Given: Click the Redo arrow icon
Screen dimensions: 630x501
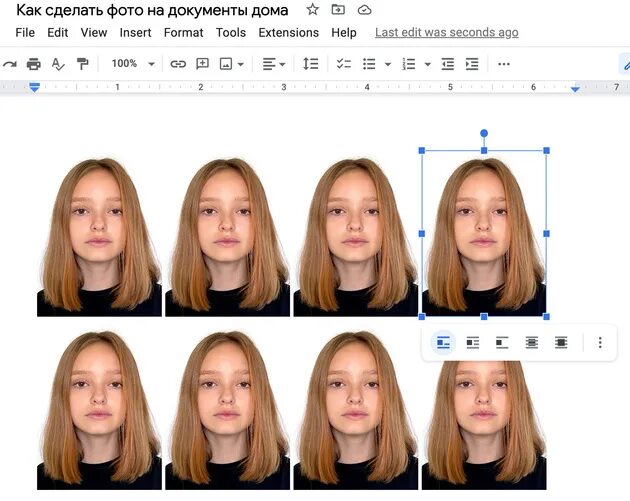Looking at the screenshot, I should 10,64.
